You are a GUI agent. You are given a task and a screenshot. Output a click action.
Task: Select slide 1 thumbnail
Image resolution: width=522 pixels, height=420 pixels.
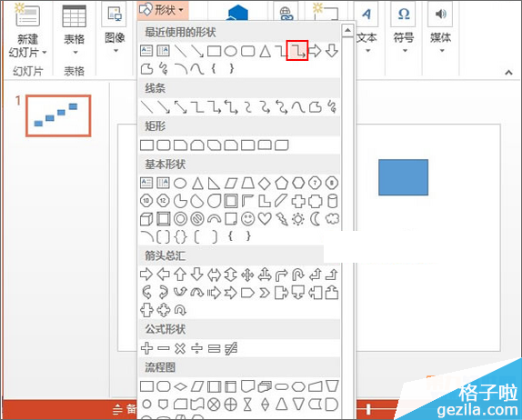pyautogui.click(x=58, y=115)
